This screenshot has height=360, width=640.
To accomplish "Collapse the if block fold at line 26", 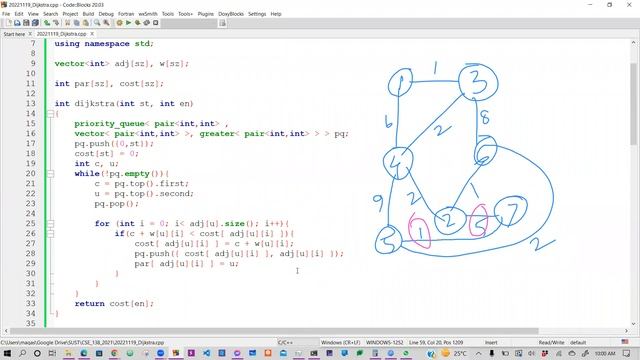I will [x=51, y=234].
